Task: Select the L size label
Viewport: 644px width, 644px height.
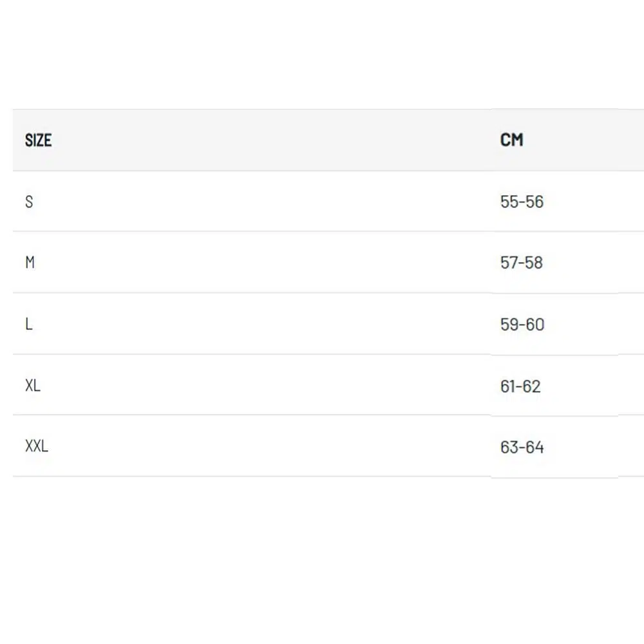Action: (x=29, y=324)
